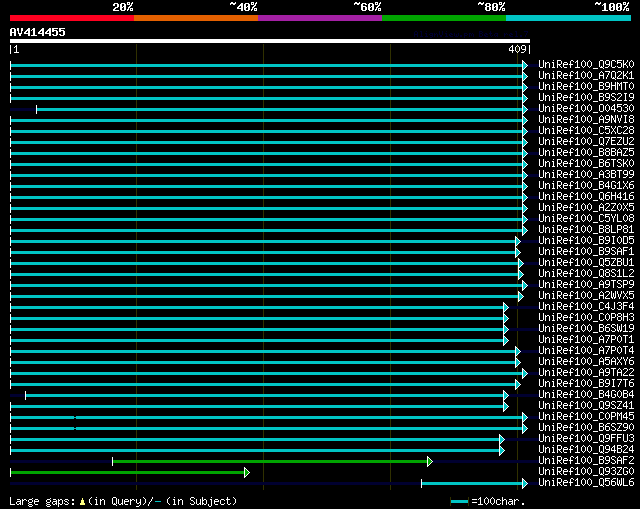Select the UniRef100_Q8S1L2 label
Viewport: 640px width, 509px height.
point(586,273)
